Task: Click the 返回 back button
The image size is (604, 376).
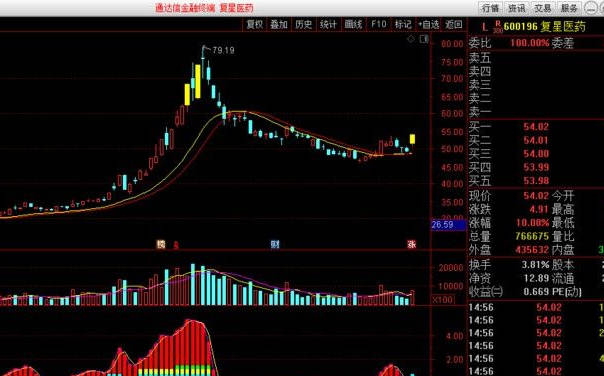Action: [453, 25]
